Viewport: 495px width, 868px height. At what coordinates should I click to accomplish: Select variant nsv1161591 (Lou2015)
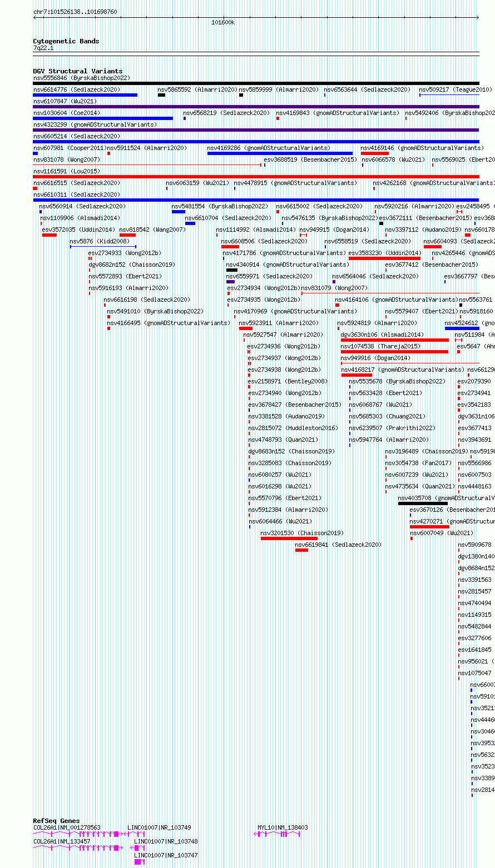coord(66,171)
